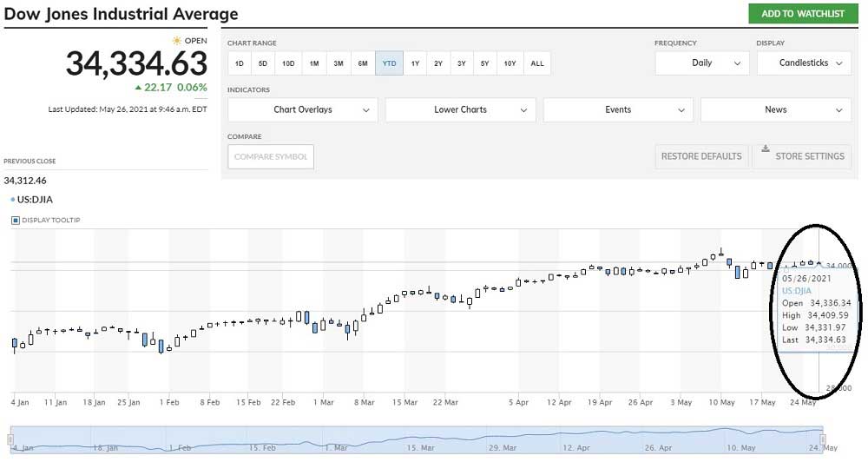Click the download icon on Store Settings
The height and width of the screenshot is (462, 868).
coord(766,148)
